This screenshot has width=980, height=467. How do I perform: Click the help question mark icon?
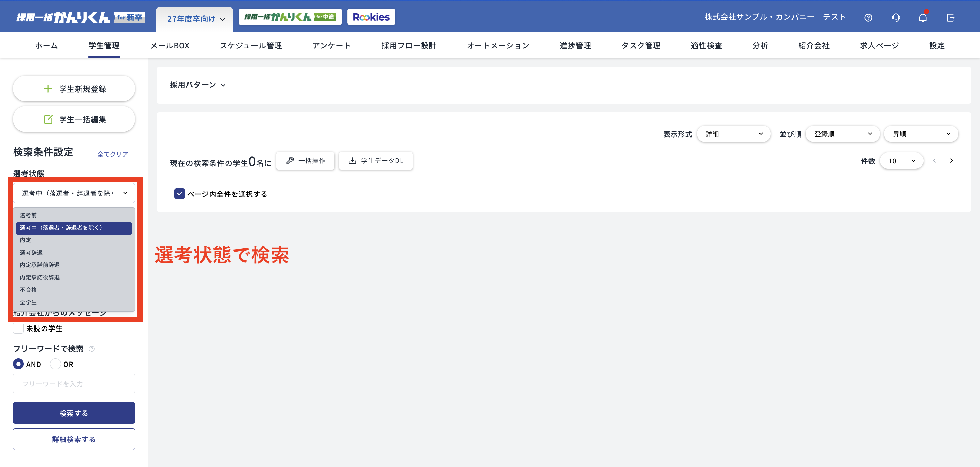pos(868,17)
